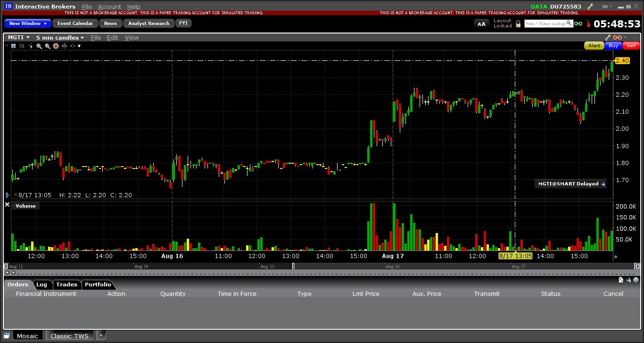Click the workspace list icon beside Mosaic
644x343 pixels.
tap(7, 336)
